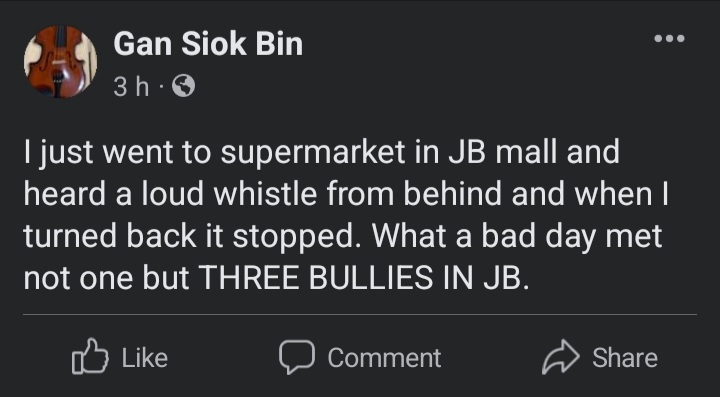Open the violin profile picture

pos(61,62)
